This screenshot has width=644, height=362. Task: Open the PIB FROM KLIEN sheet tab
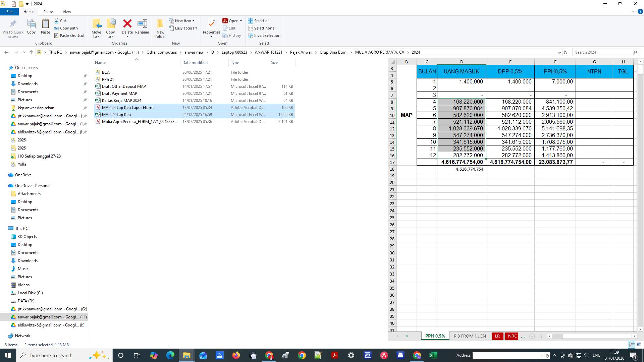470,336
